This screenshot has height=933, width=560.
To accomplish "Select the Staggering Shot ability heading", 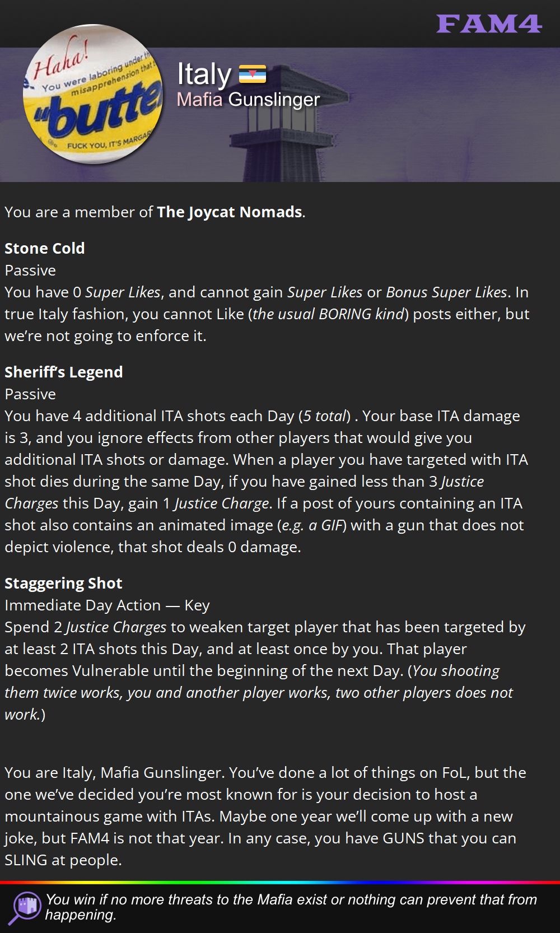I will [63, 583].
